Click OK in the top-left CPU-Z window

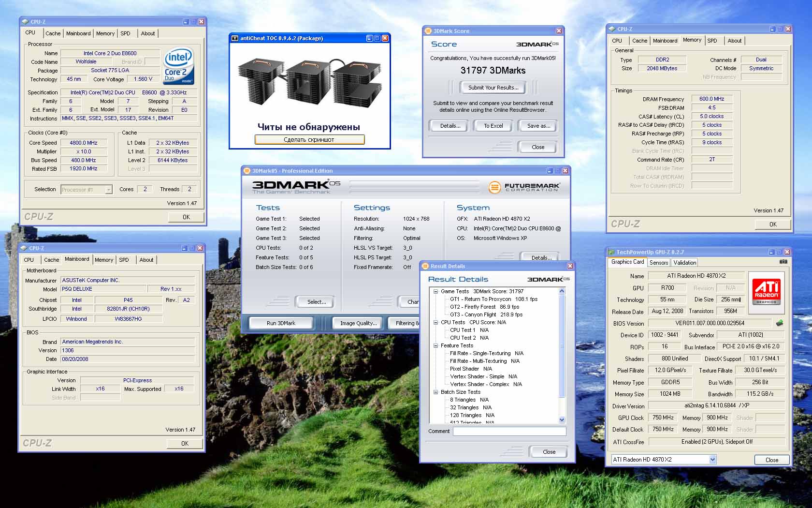coord(186,217)
